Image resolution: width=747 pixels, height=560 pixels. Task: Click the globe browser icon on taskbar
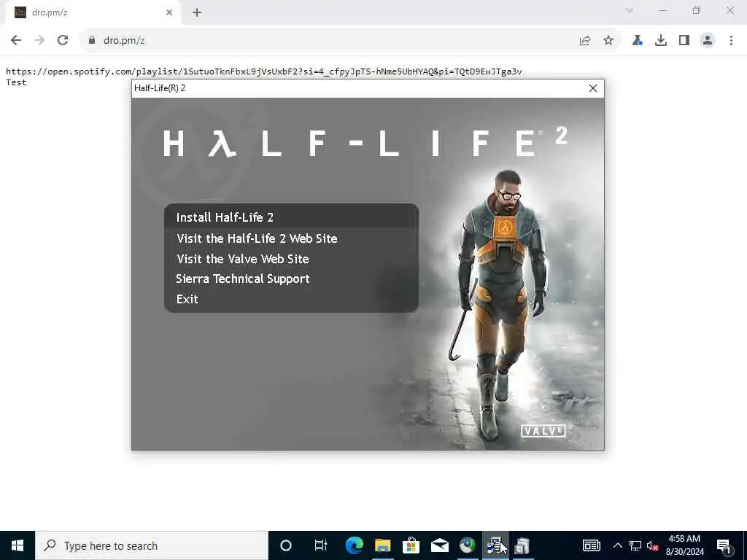468,545
